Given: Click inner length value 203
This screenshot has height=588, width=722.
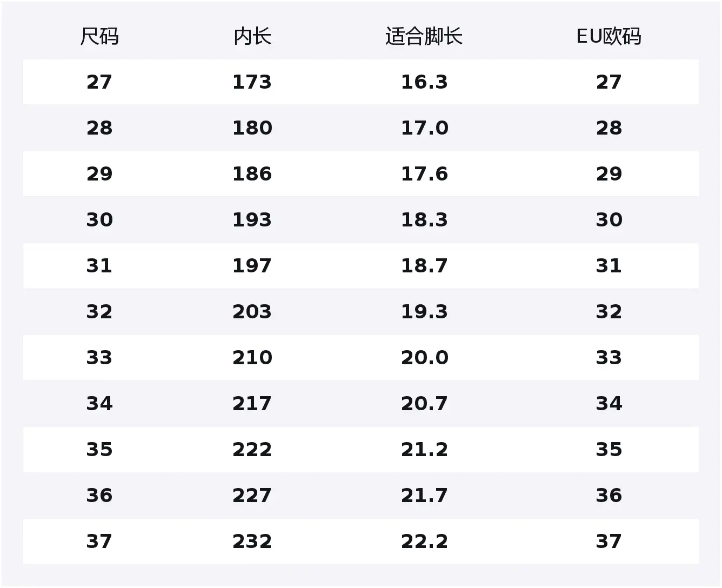Looking at the screenshot, I should pyautogui.click(x=252, y=312).
